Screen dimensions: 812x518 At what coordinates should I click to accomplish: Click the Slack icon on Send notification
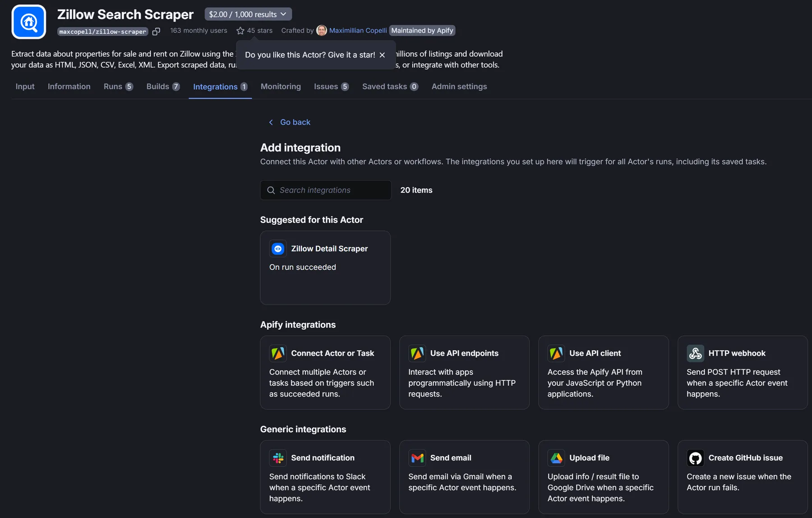pyautogui.click(x=278, y=458)
